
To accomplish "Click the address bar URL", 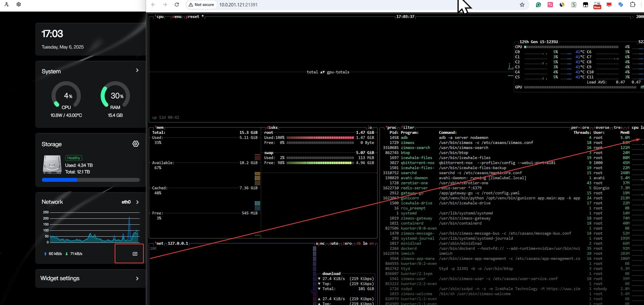I will pos(238,5).
